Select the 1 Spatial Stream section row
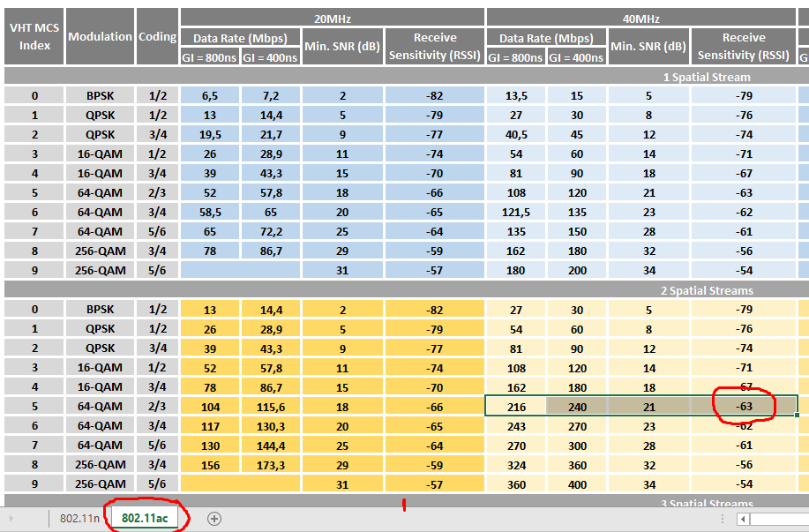Screen dimensions: 809x532 (x=407, y=77)
